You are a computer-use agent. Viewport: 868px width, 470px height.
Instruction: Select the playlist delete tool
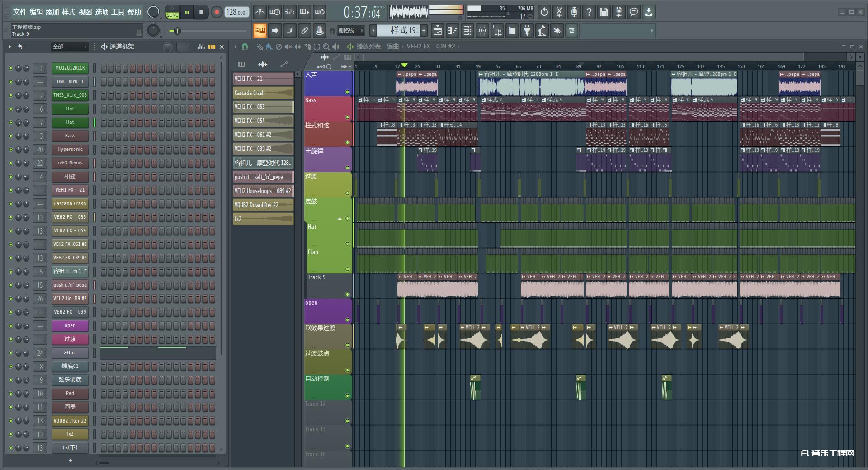278,47
